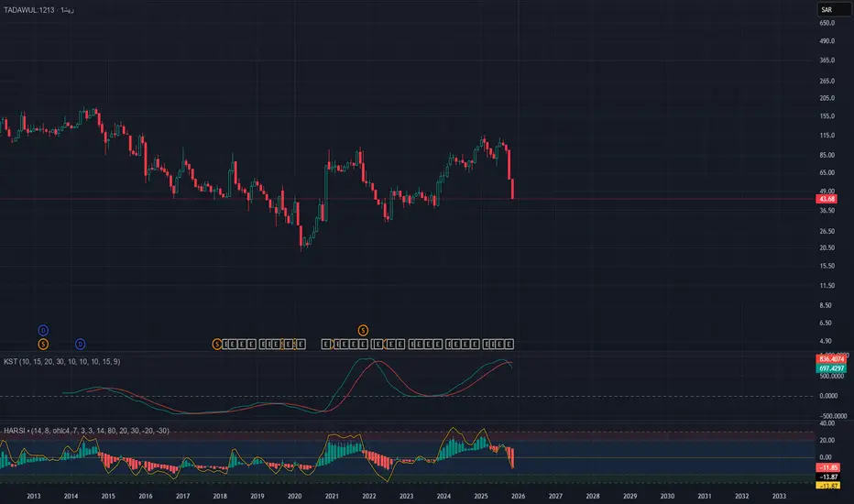Open the upper blue D dividend marker near 2013

point(43,330)
